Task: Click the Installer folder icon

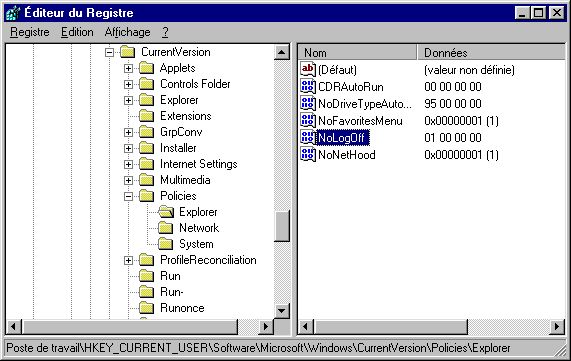Action: (147, 148)
